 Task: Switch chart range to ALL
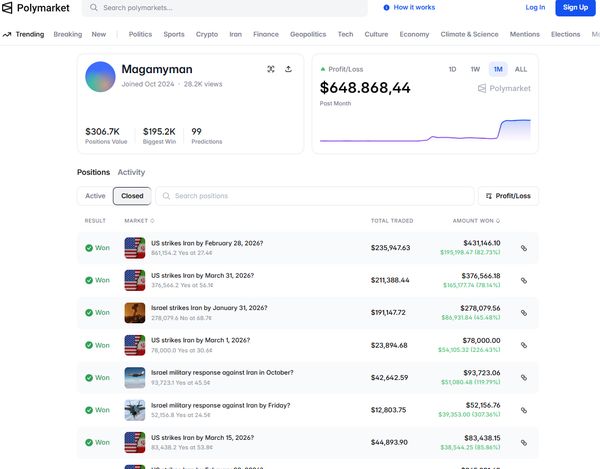pos(521,69)
